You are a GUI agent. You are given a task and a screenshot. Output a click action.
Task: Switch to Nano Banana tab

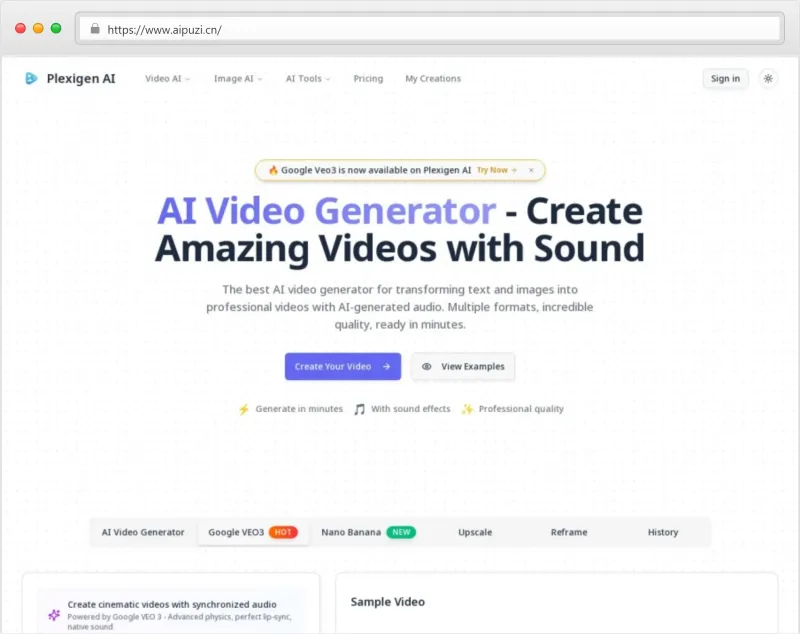click(368, 532)
